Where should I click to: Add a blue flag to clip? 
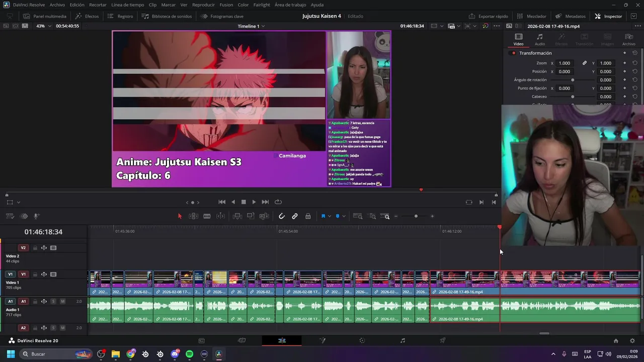coord(323,216)
